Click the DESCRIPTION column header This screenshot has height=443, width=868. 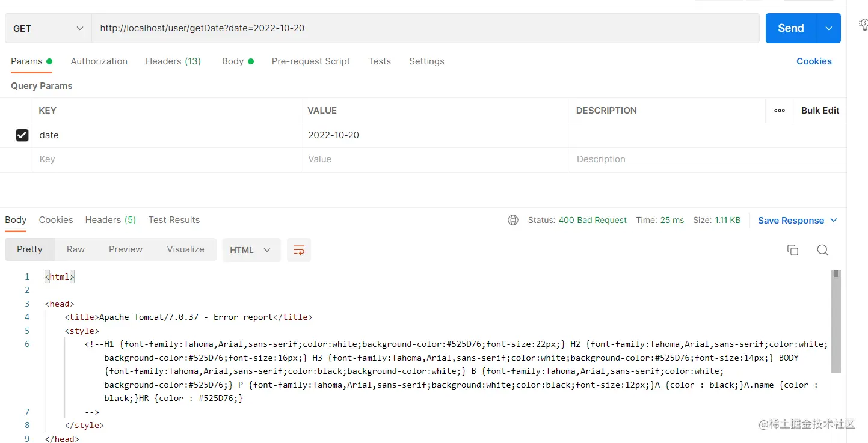606,111
